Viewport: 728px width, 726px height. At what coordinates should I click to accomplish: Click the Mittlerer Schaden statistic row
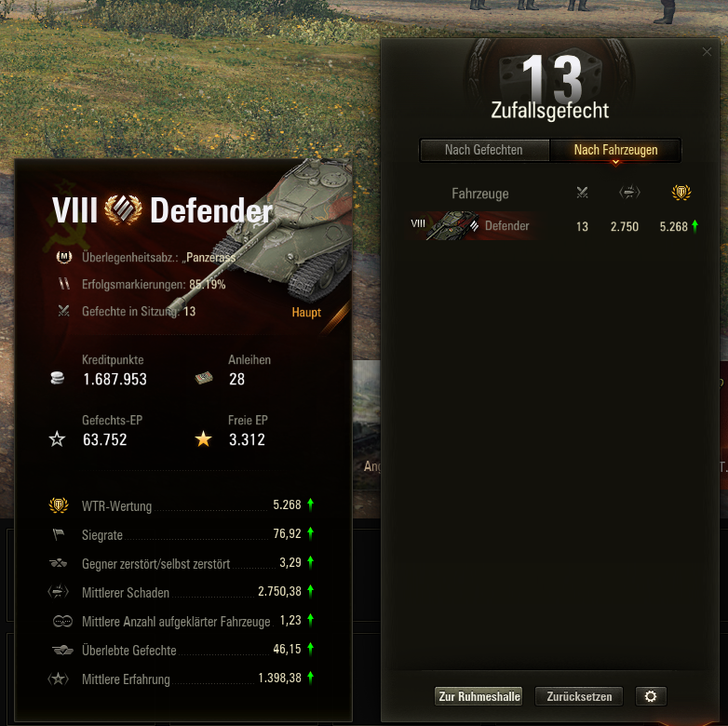pos(182,592)
